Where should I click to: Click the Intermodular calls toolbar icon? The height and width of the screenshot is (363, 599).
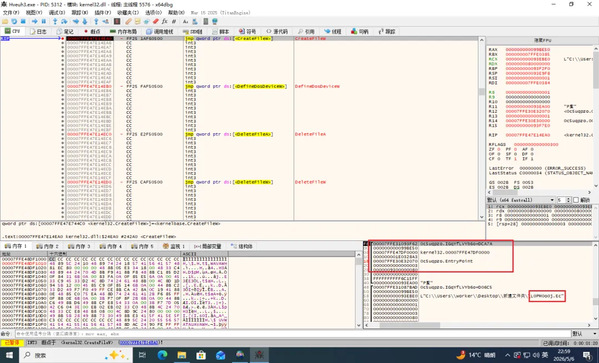pyautogui.click(x=195, y=21)
